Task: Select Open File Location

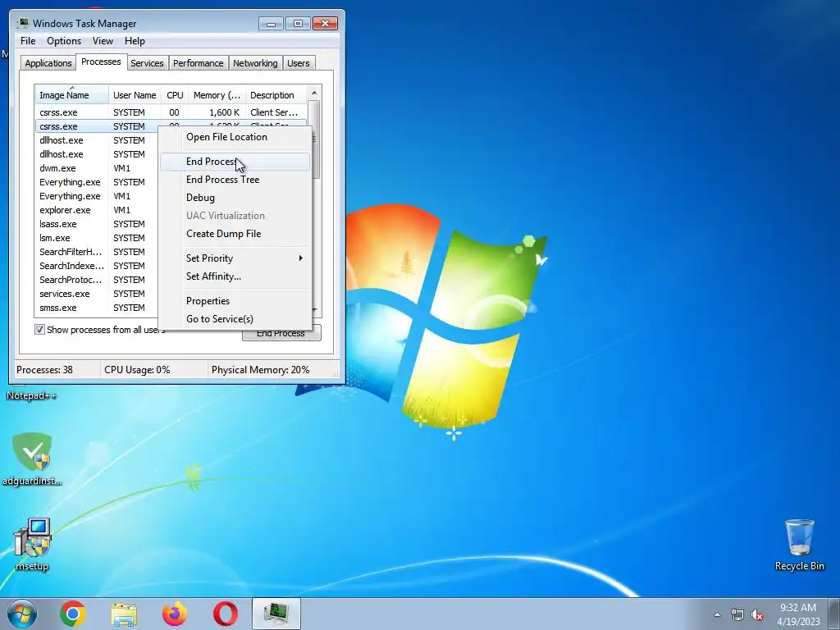Action: click(235, 137)
